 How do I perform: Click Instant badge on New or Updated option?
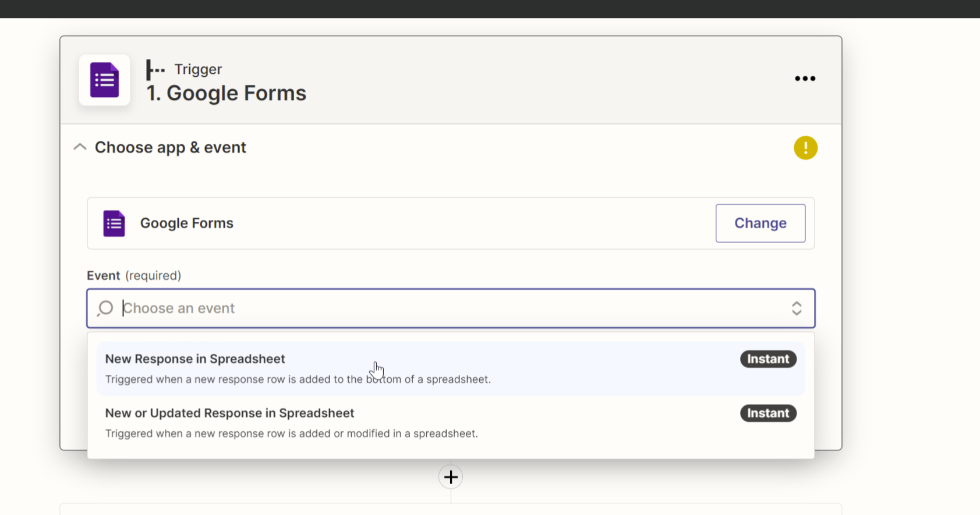point(768,413)
